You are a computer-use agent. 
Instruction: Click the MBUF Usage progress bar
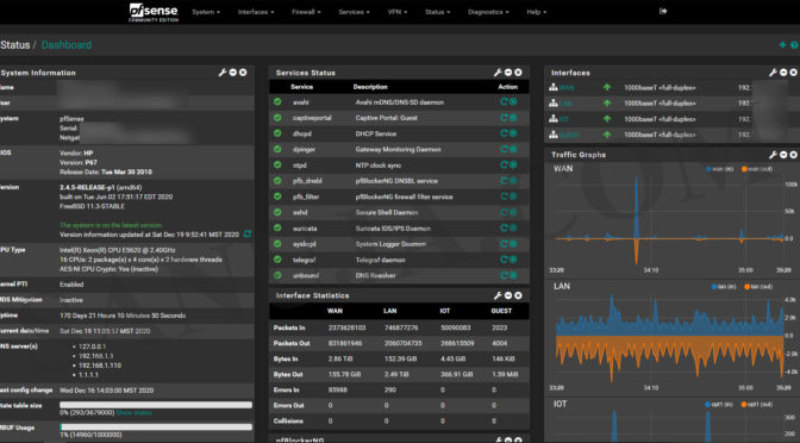(x=156, y=427)
